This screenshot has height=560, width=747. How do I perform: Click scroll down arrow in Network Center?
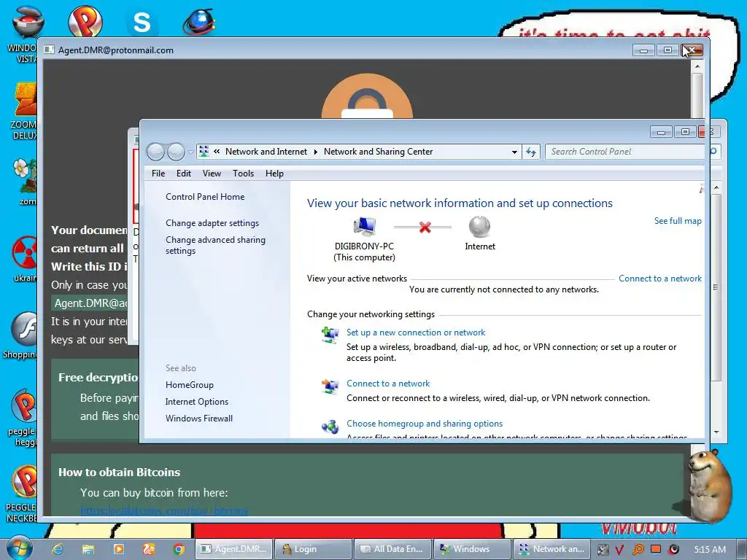(716, 432)
